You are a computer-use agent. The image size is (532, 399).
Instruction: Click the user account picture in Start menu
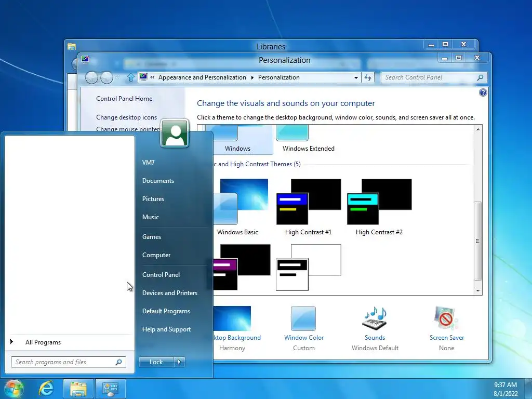175,134
